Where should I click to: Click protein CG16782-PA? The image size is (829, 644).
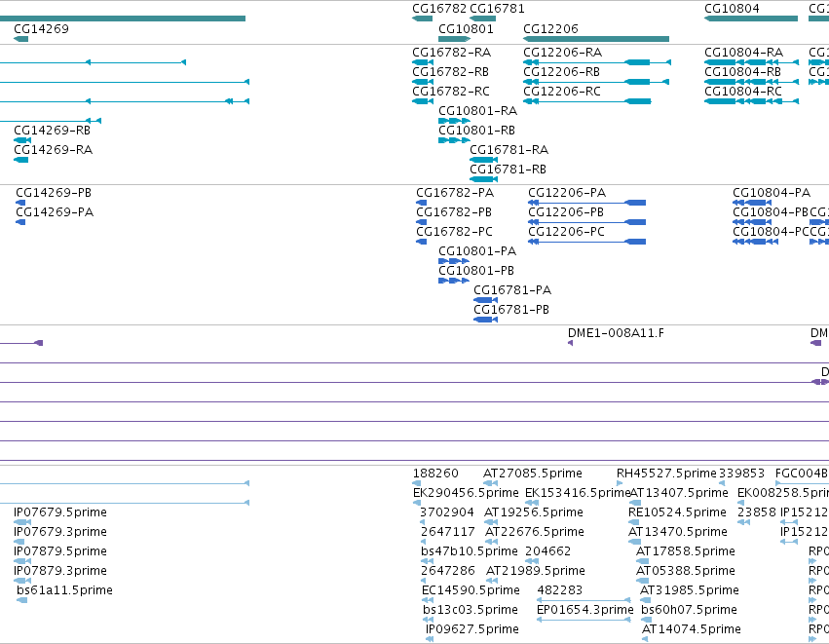(455, 193)
